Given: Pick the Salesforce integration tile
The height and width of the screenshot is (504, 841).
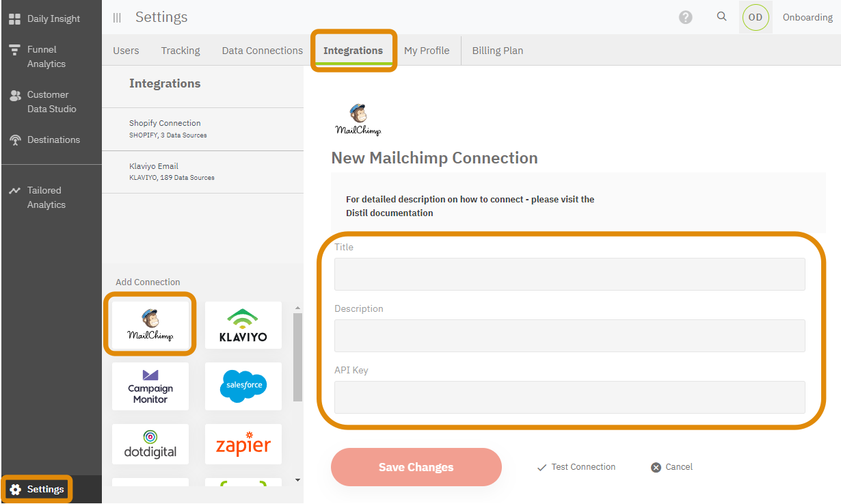Looking at the screenshot, I should click(x=243, y=386).
